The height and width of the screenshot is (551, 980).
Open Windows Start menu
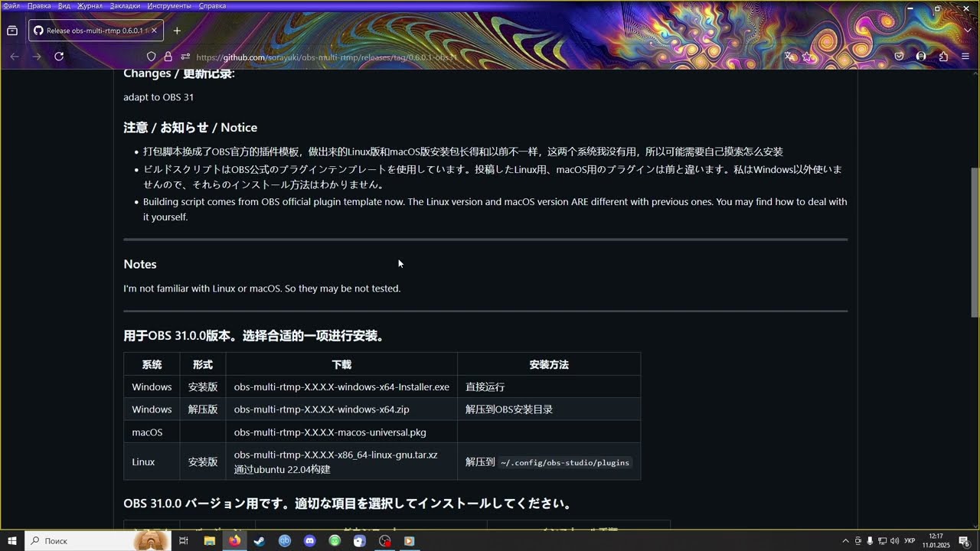pos(12,541)
